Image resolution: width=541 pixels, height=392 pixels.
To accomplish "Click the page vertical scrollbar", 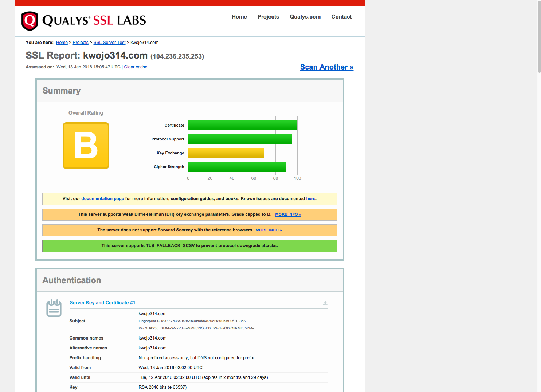I will [x=539, y=36].
